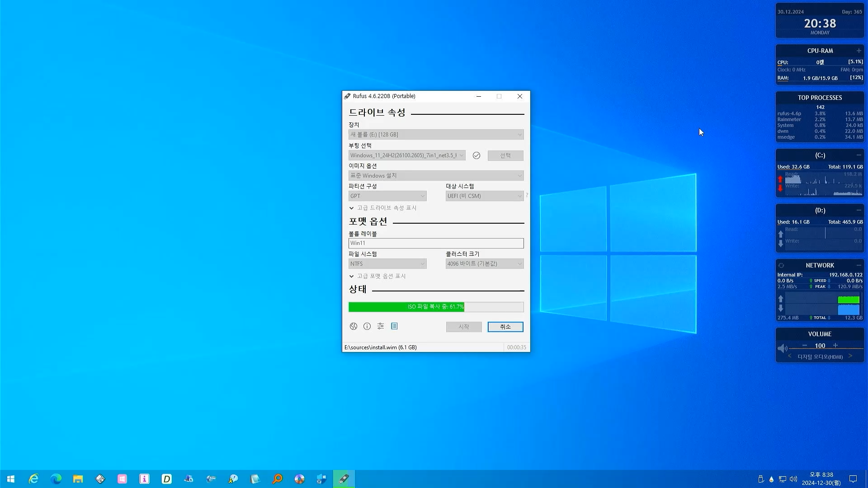Click the target system help question mark
The image size is (868, 488).
click(x=527, y=195)
